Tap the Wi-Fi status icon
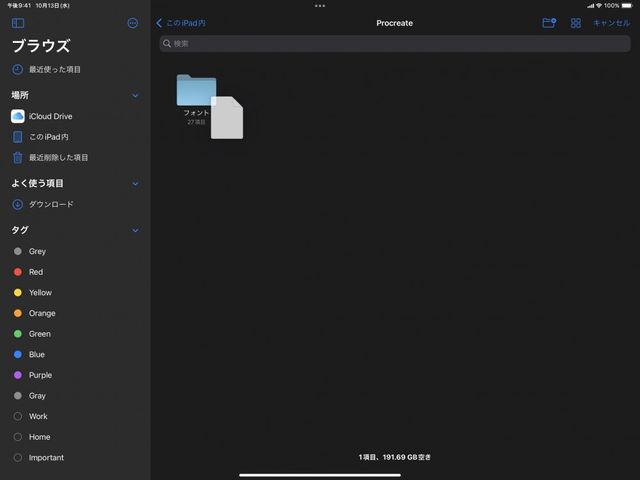Image resolution: width=640 pixels, height=480 pixels. tap(599, 6)
